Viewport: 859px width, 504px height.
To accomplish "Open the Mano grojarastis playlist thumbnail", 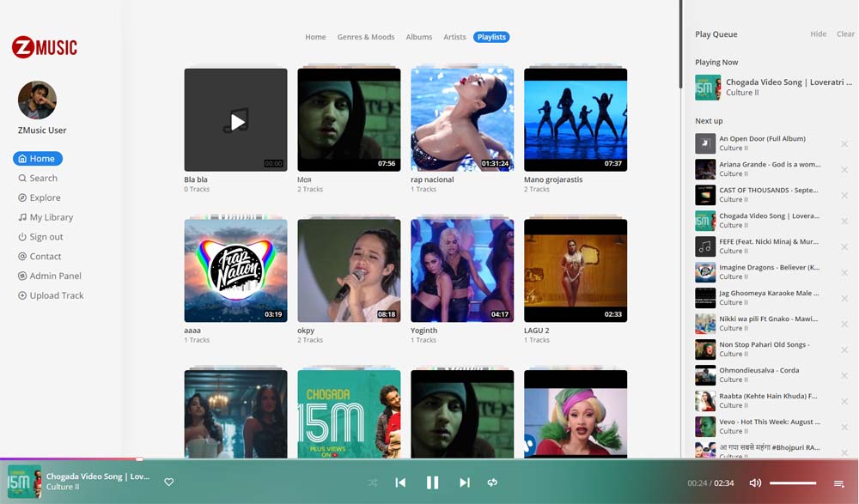I will tap(576, 120).
